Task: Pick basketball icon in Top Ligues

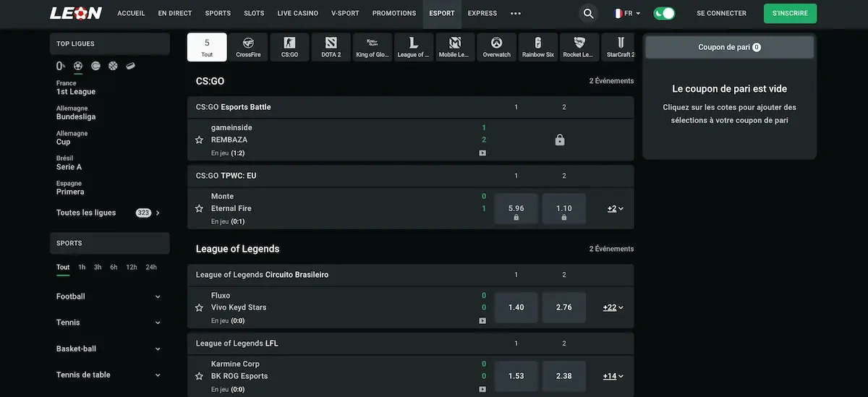Action: click(x=113, y=66)
